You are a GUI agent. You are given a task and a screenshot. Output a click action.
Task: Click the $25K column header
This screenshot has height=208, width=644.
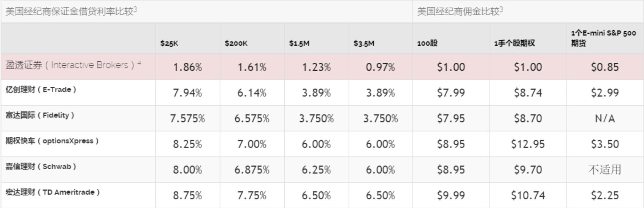(169, 43)
